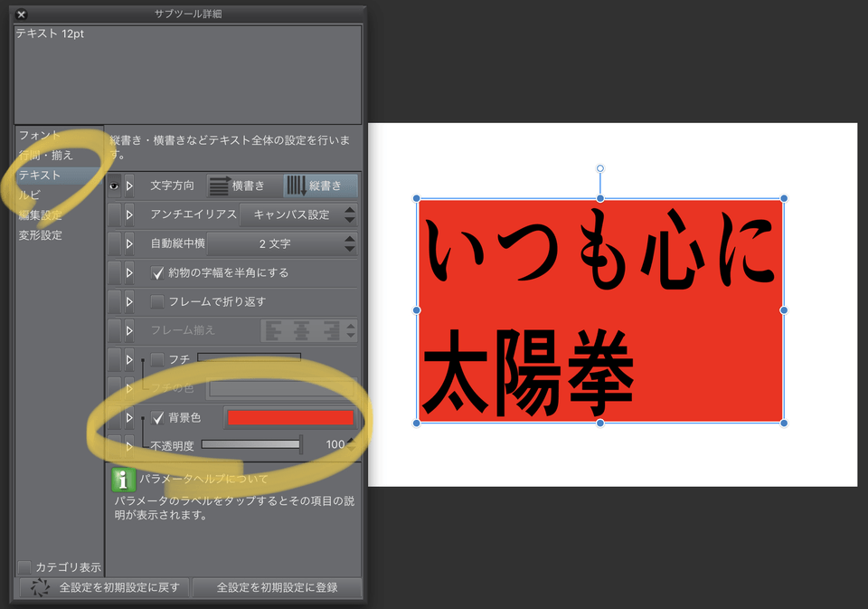
Task: Click the 不透明度 value stepper arrows
Action: tap(351, 444)
